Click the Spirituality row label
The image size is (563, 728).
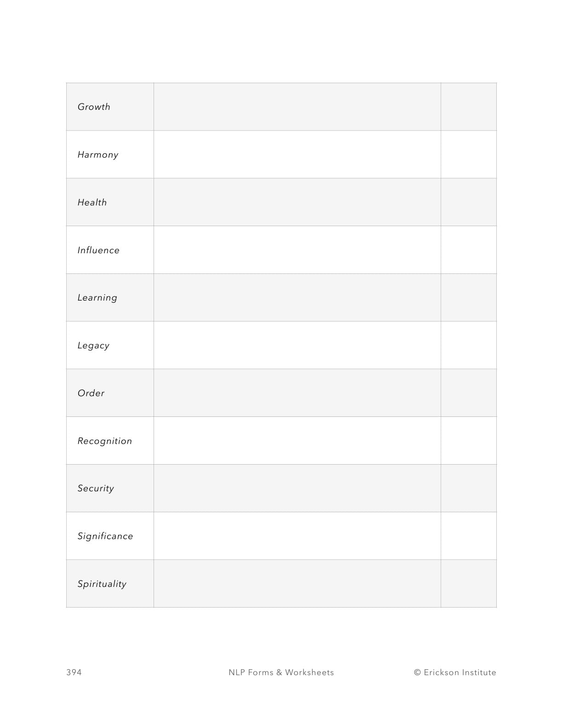click(102, 584)
